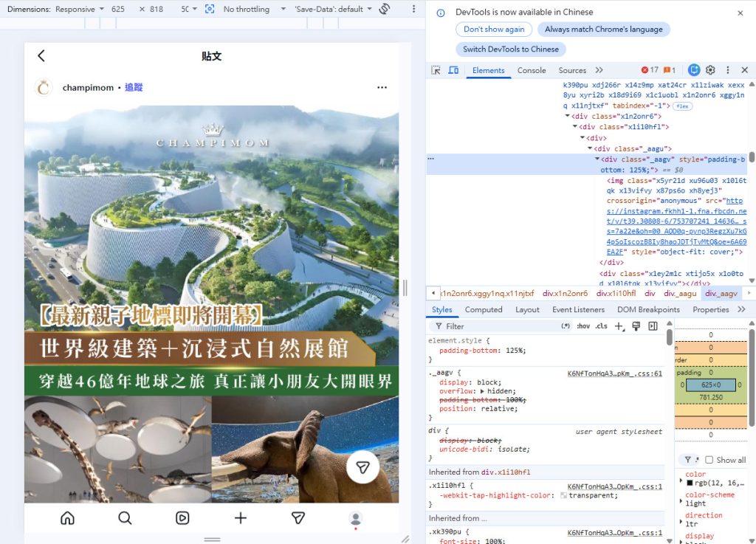Open the Dimensions Responsive dropdown

tap(80, 9)
